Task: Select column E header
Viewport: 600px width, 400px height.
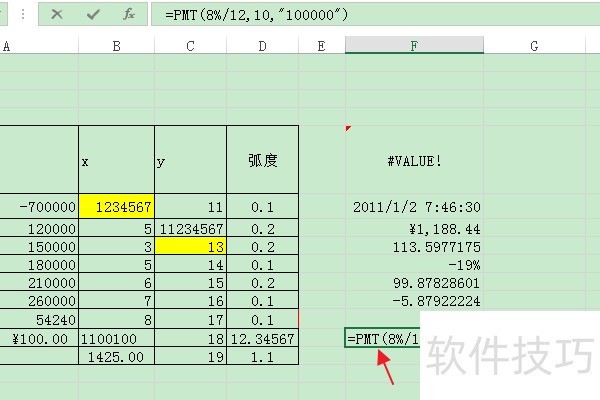Action: coord(321,46)
